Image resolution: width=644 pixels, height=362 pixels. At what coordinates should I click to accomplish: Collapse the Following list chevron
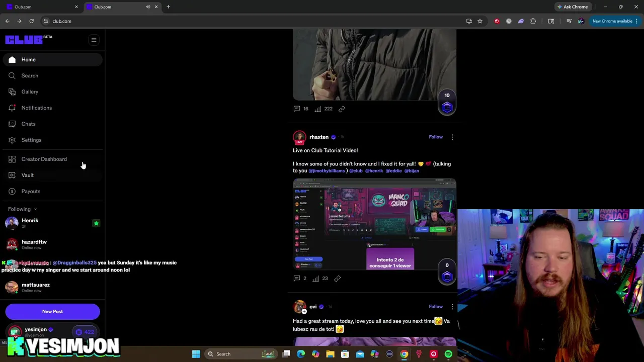tap(35, 209)
